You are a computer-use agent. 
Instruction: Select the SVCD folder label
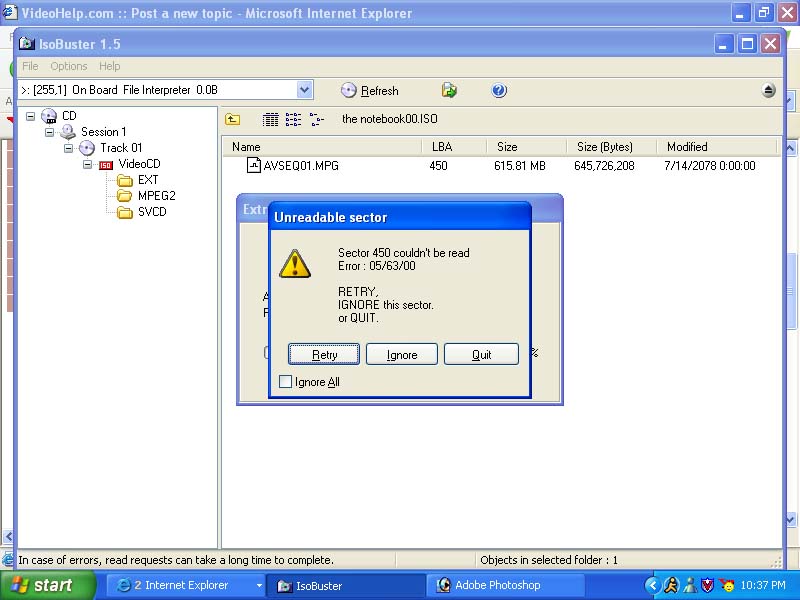click(152, 212)
